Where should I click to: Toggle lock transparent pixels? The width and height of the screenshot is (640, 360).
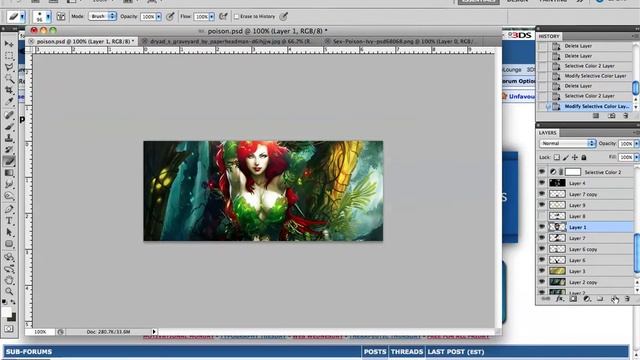557,157
